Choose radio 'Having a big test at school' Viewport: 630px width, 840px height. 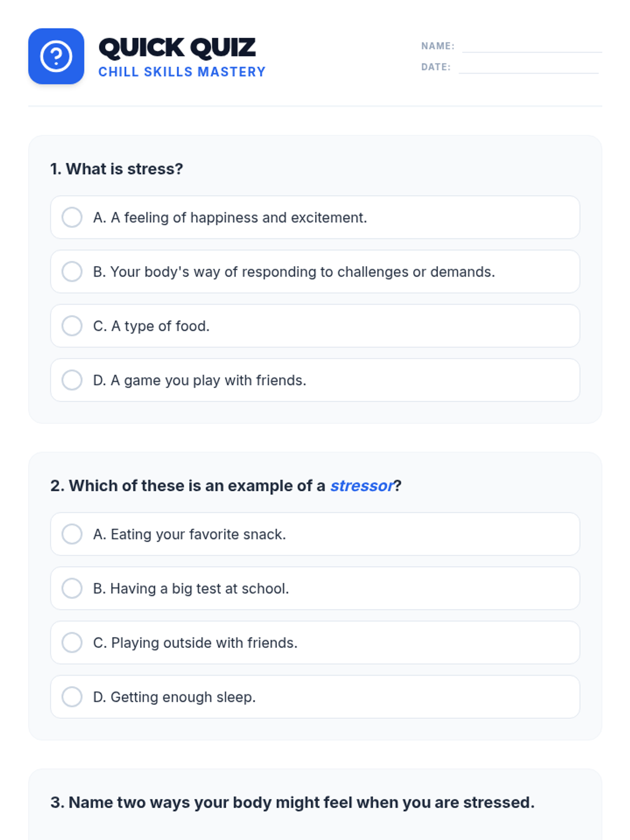point(72,589)
